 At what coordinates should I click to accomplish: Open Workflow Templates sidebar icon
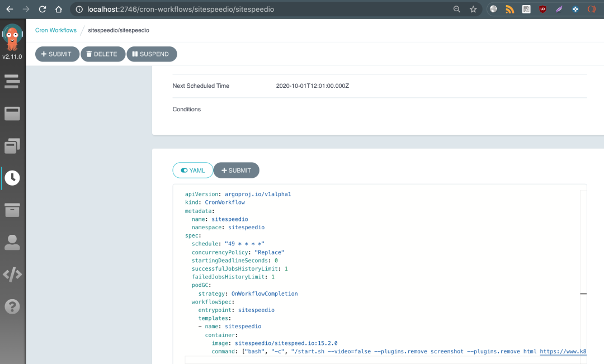[x=12, y=114]
